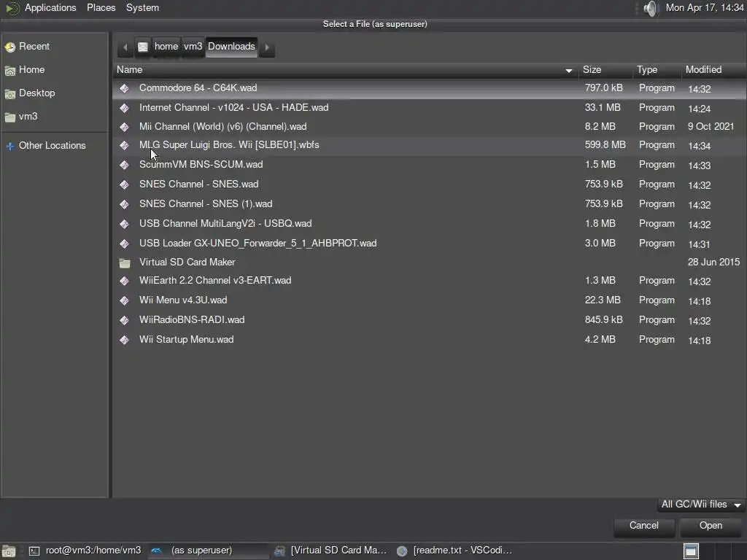Switch to the (as superuser) taskbar window
Image resolution: width=747 pixels, height=560 pixels.
coord(208,551)
